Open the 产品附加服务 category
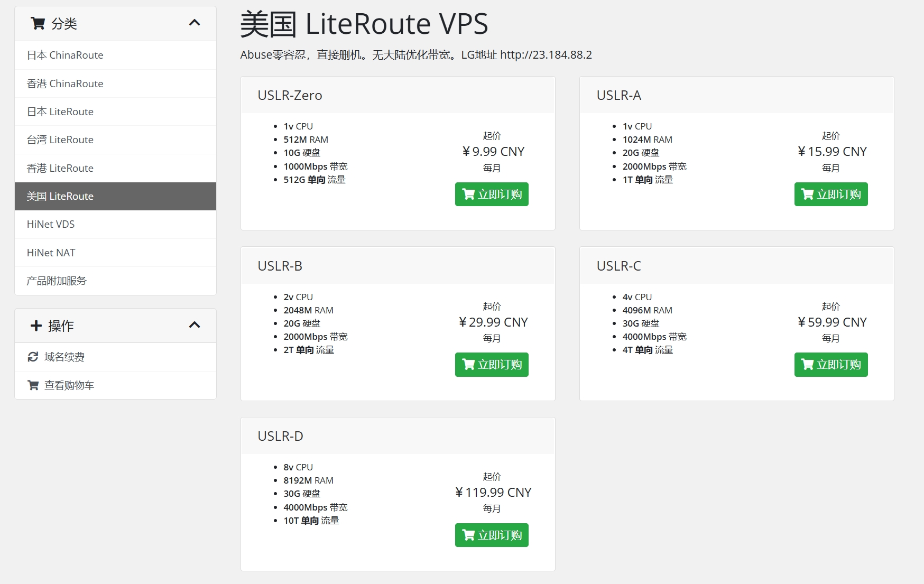924x584 pixels. (x=57, y=281)
